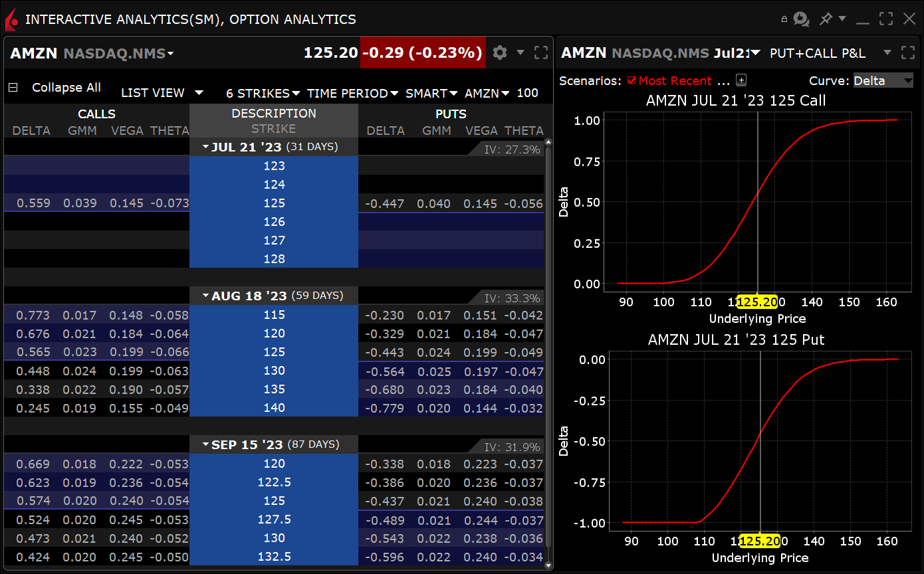Viewport: 924px width, 574px height.
Task: Click the option chain vertical scrollbar
Action: coord(548,332)
